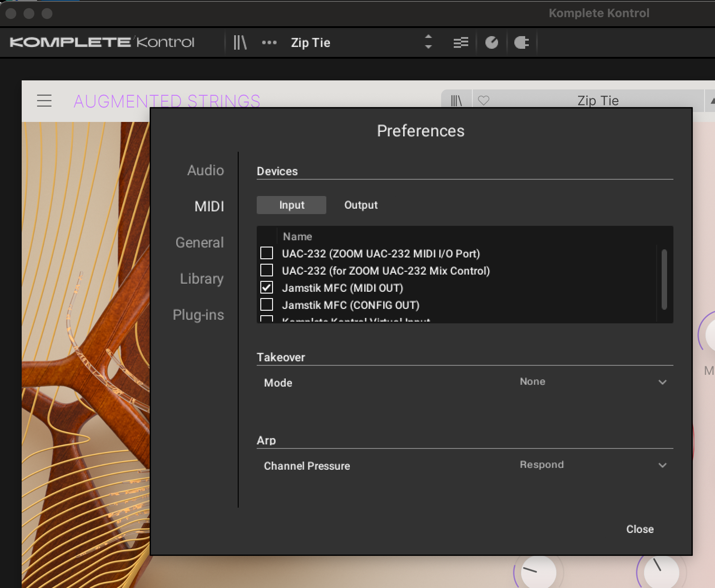Switch to the Audio preferences section

(206, 170)
